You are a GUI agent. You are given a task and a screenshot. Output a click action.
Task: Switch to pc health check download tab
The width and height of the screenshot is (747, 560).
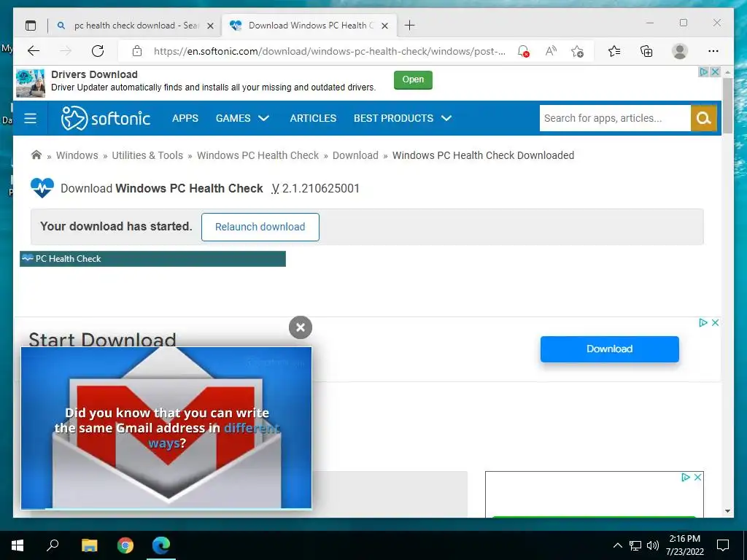[136, 26]
